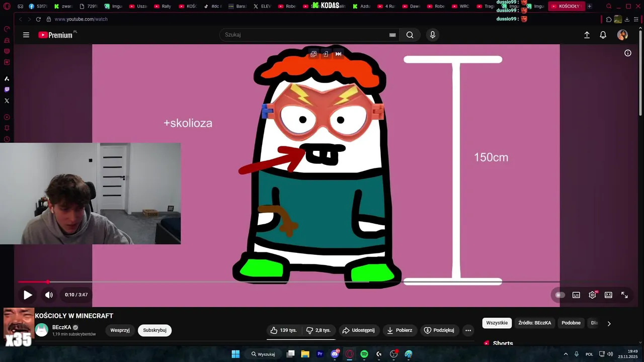The width and height of the screenshot is (644, 362).
Task: Open X (Twitter) in Opera sidebar
Action: (7, 101)
